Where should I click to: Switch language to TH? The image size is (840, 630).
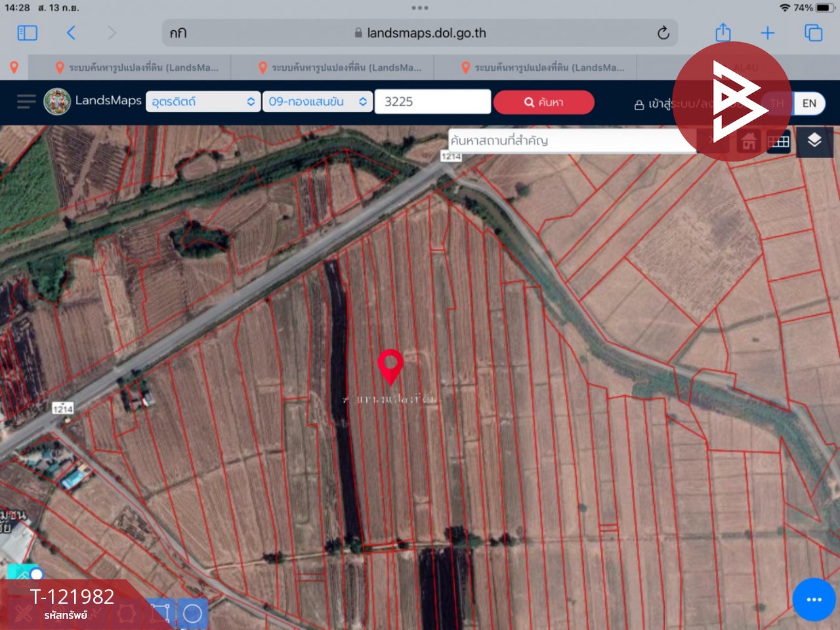(777, 103)
